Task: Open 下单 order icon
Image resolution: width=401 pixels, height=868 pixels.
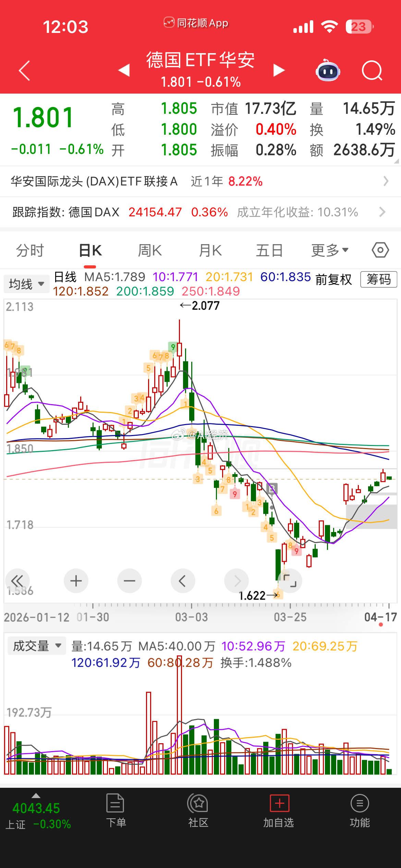Action: (116, 810)
